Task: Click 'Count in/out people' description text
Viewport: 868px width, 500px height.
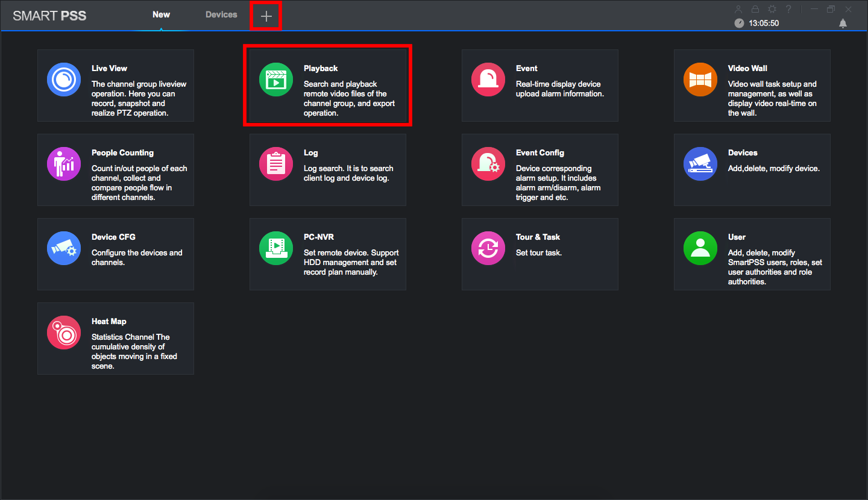Action: [x=139, y=183]
